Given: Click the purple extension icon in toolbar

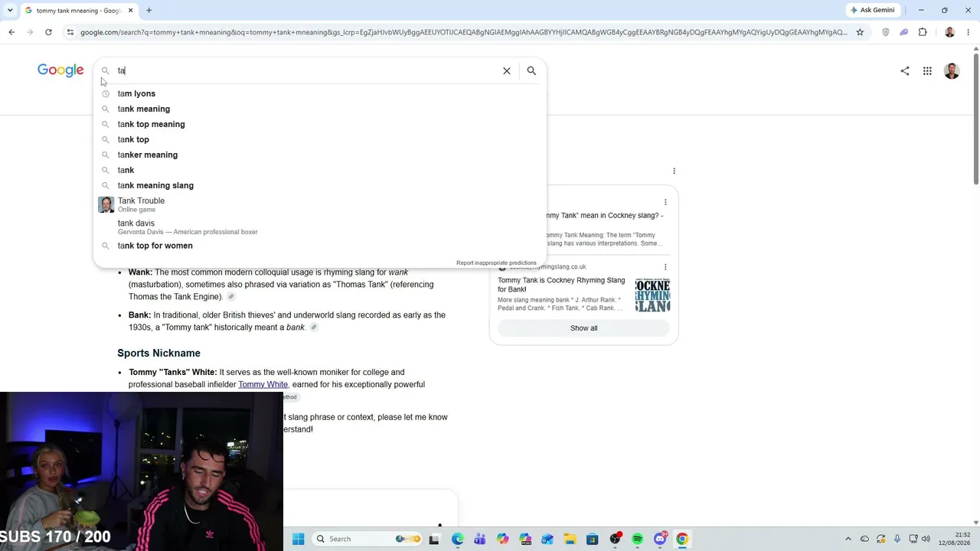Looking at the screenshot, I should coord(904,32).
